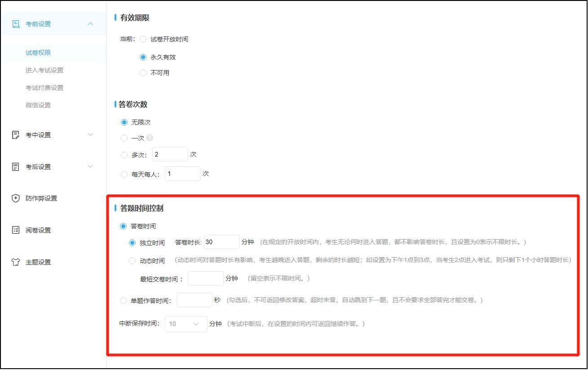Image resolution: width=588 pixels, height=370 pixels.
Task: Click the 答卷时长 input showing 30
Action: 221,241
